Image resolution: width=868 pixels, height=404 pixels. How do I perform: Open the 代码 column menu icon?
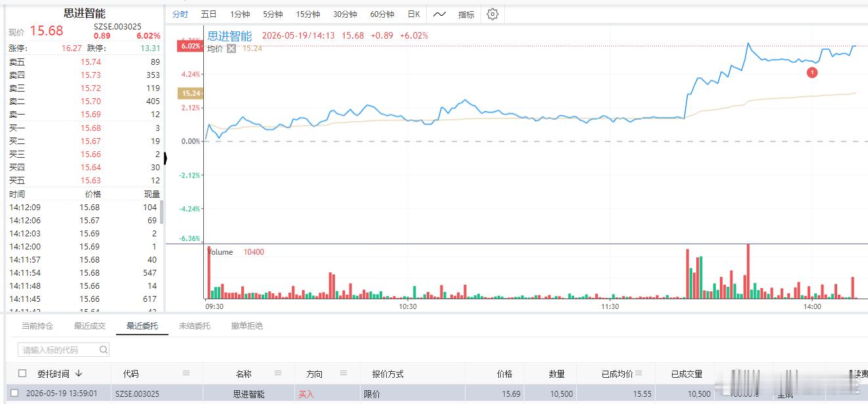[186, 373]
